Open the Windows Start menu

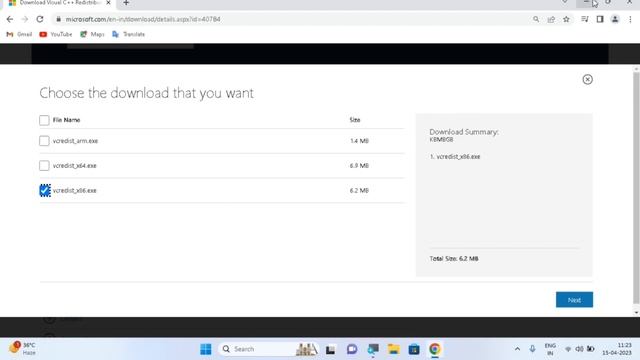click(206, 349)
